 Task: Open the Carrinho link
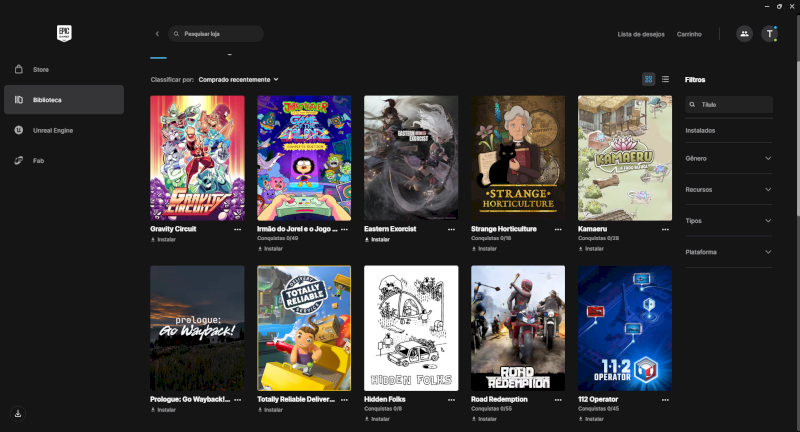click(x=689, y=34)
